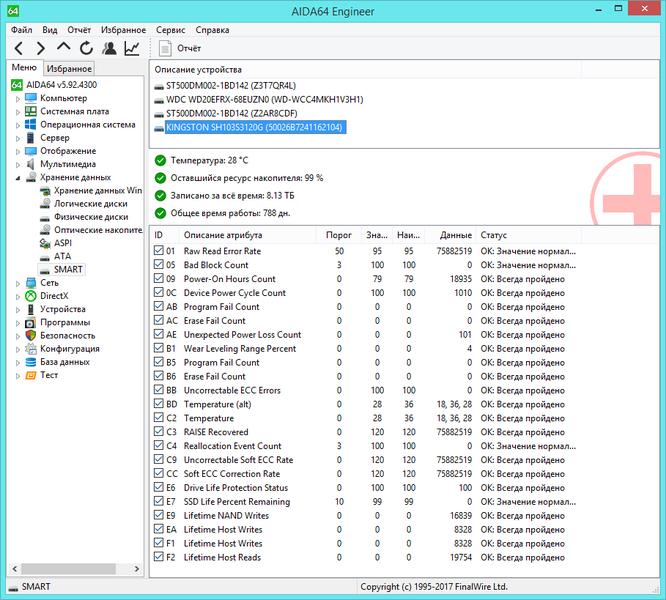The height and width of the screenshot is (600, 666).
Task: Open the Файл menu
Action: (22, 30)
